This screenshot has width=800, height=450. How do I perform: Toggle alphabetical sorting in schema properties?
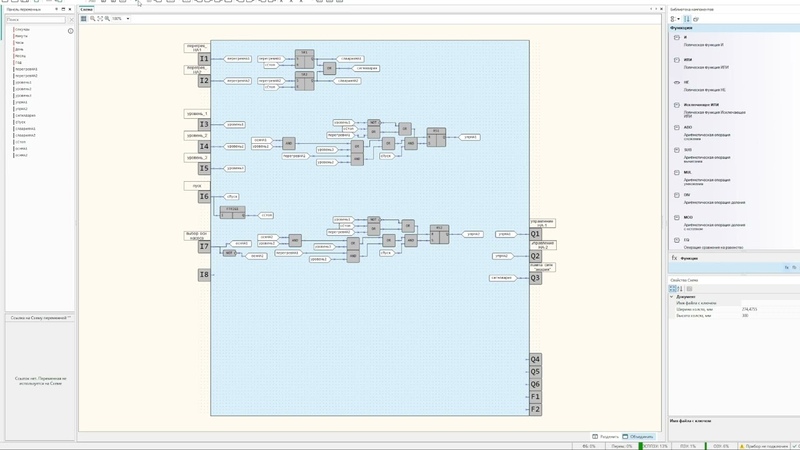point(680,289)
